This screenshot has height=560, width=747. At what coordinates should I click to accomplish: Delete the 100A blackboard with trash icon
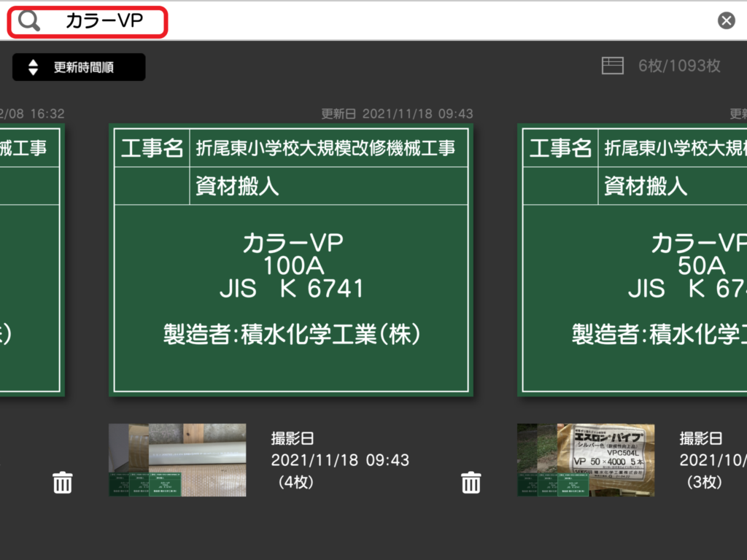coord(471,483)
